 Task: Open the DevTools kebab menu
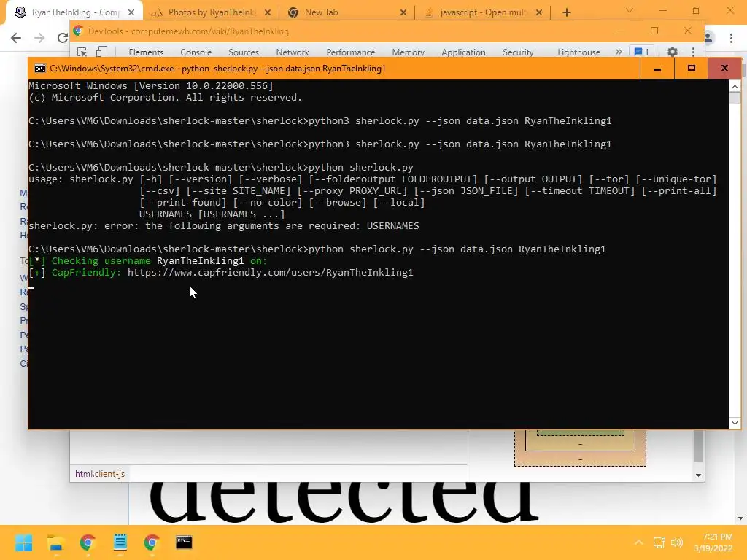coord(693,52)
